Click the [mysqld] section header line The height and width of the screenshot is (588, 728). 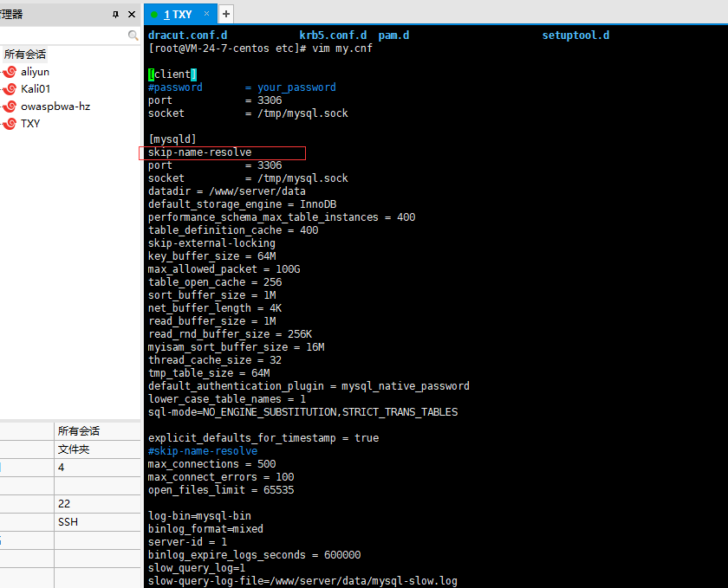172,139
